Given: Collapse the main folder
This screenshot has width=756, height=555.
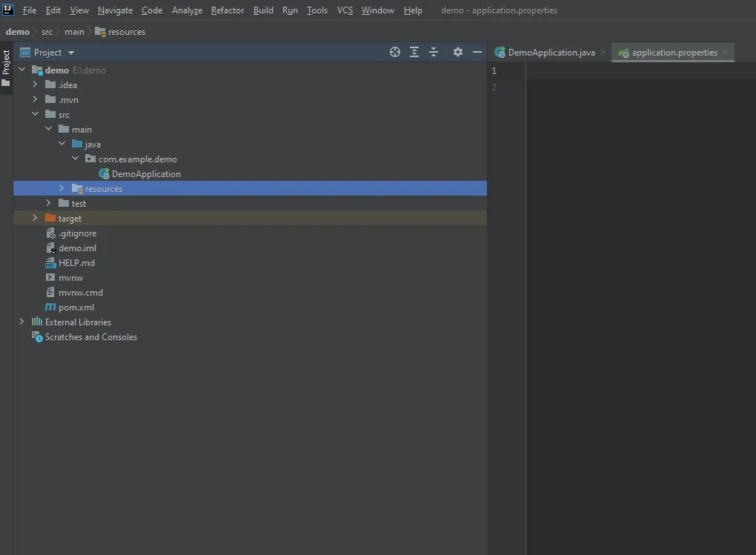Looking at the screenshot, I should click(48, 129).
